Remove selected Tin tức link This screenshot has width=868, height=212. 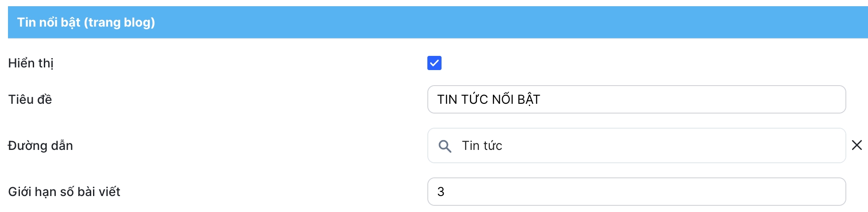(856, 145)
